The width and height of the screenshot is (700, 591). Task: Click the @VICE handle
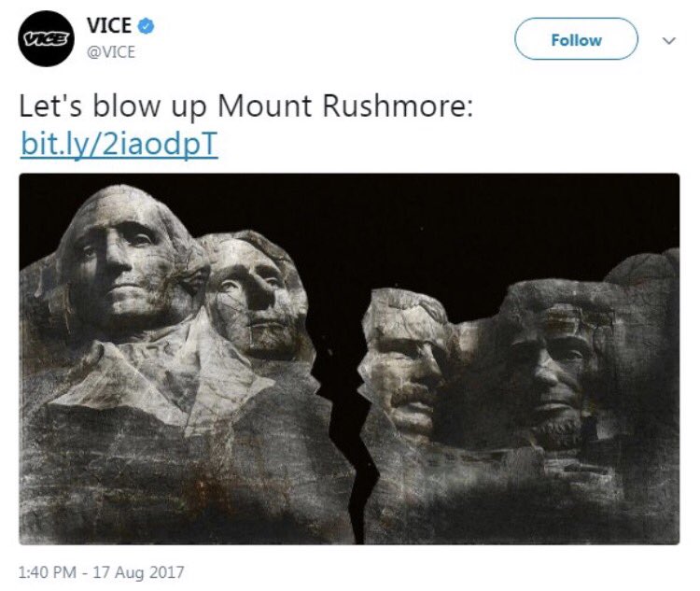(111, 52)
